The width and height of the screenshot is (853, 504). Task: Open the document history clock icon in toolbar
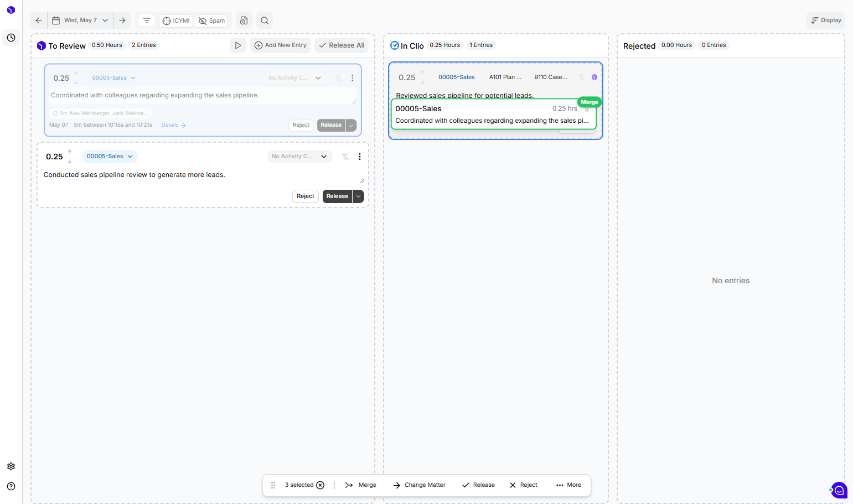pos(244,20)
